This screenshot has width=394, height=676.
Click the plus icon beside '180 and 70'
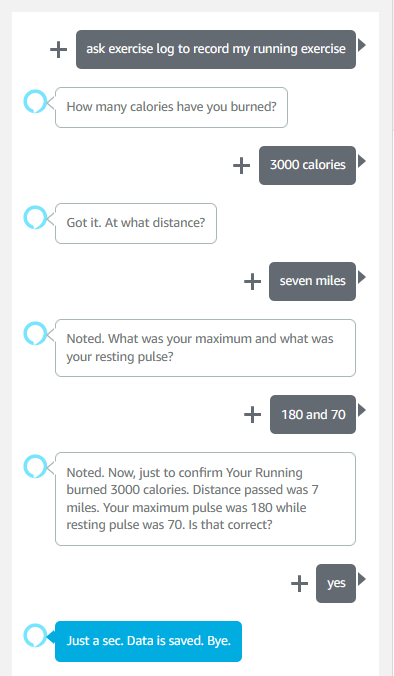[x=253, y=415]
